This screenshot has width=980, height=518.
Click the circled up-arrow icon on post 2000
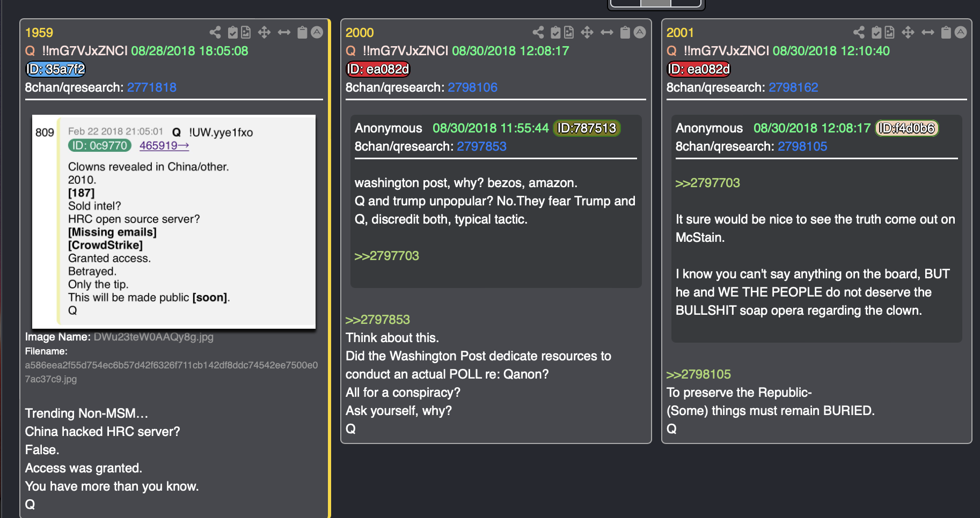[x=640, y=32]
